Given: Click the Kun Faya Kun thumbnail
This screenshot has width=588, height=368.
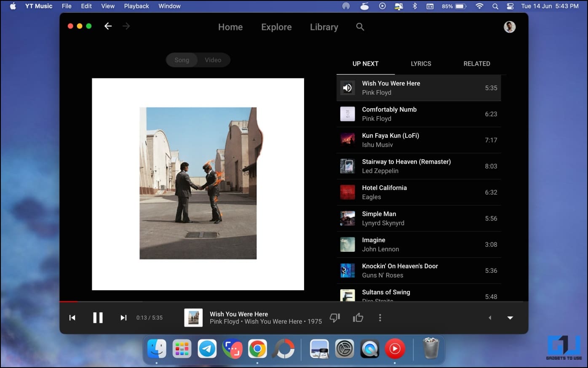Looking at the screenshot, I should coord(347,140).
